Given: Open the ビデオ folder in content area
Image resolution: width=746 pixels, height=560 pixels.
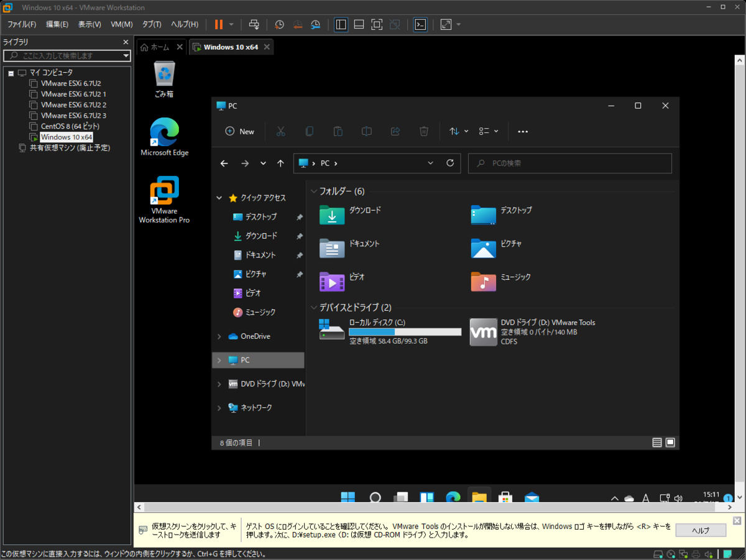Looking at the screenshot, I should [x=343, y=281].
